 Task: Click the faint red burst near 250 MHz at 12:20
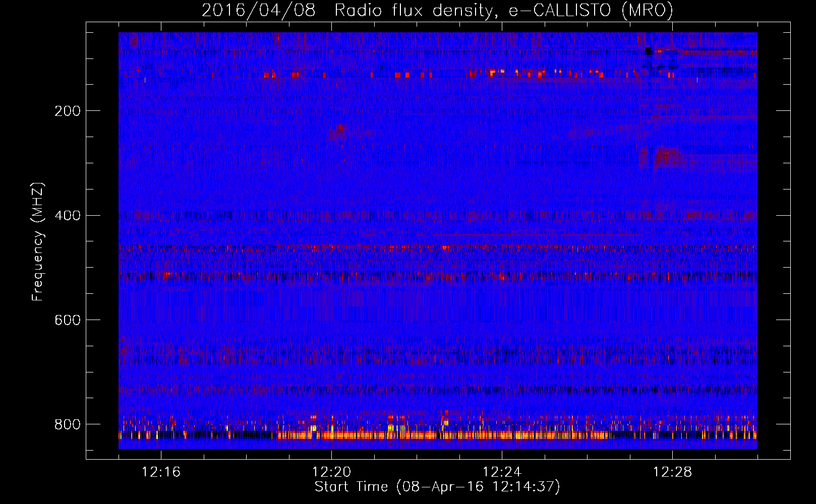point(337,133)
